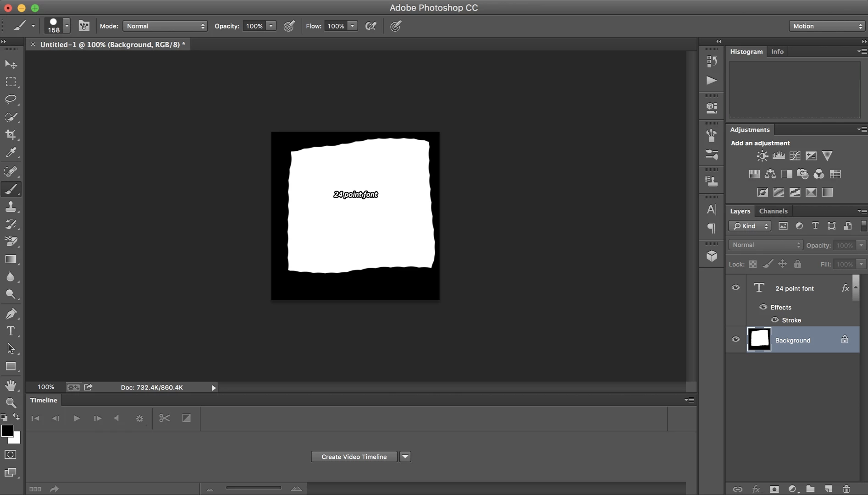
Task: Select the Lasso tool
Action: (11, 99)
